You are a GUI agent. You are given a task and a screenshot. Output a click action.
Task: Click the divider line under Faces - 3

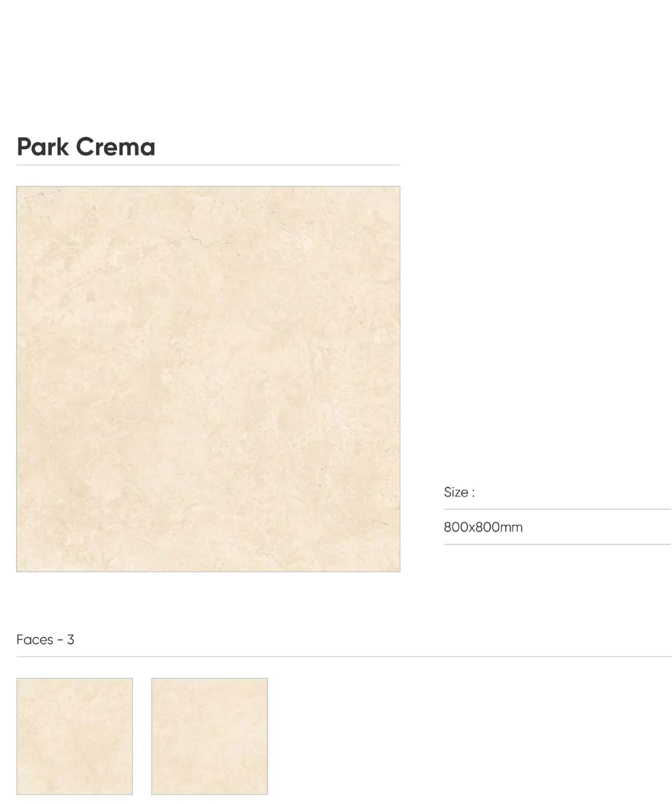click(344, 656)
